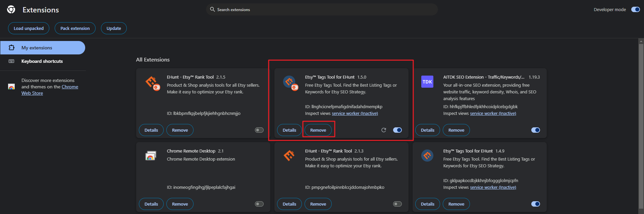Click the reload icon on Etsy Tags Tool 1.5.0

[384, 130]
